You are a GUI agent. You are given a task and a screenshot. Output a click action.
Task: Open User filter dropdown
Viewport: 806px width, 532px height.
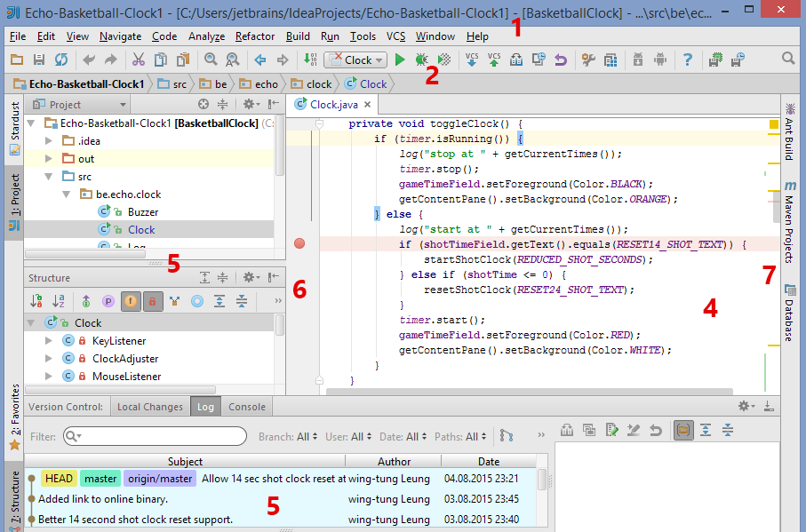(348, 436)
